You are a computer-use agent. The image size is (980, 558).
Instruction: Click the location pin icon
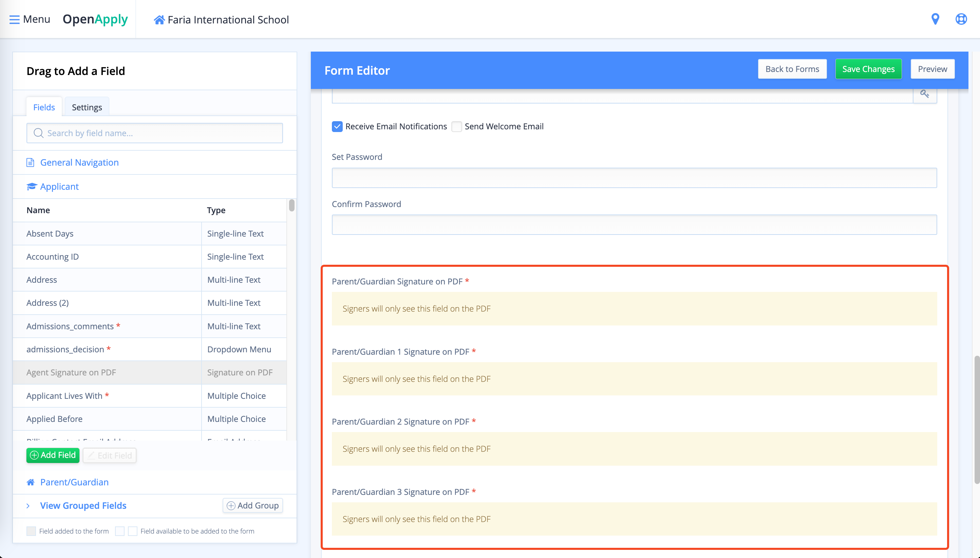click(935, 19)
